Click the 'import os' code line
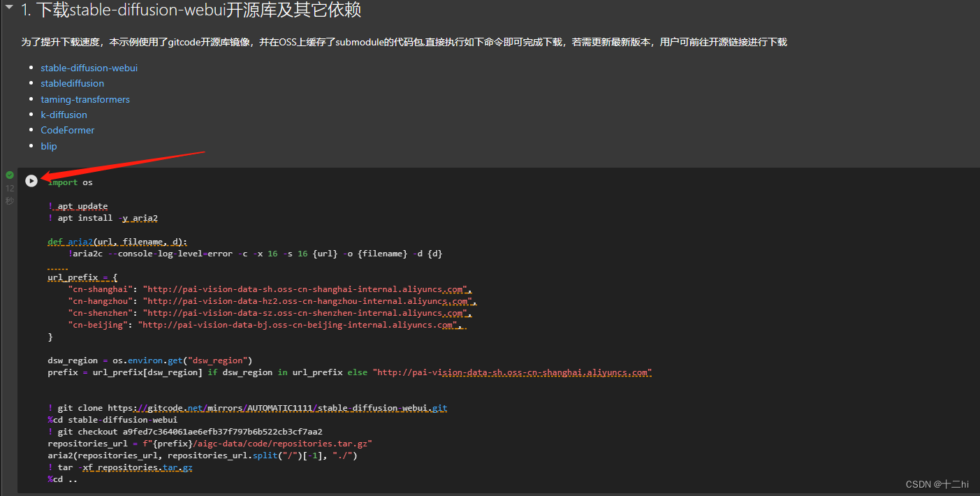 click(70, 182)
